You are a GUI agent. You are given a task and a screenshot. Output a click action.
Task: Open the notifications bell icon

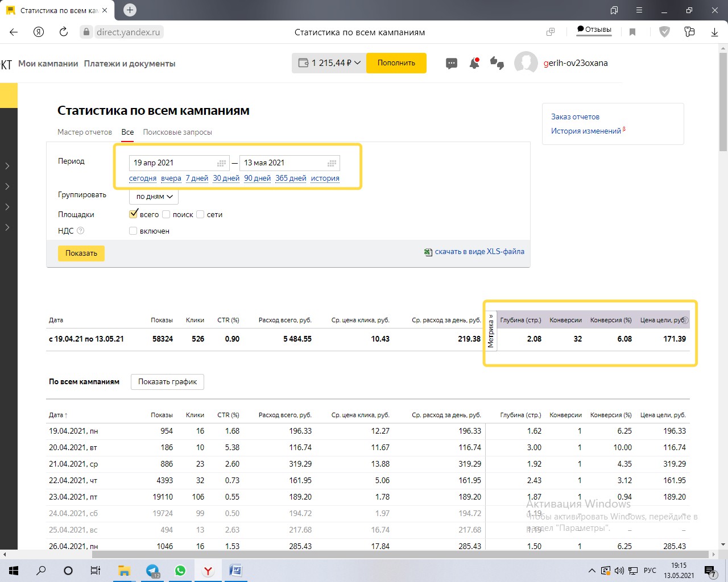coord(474,63)
